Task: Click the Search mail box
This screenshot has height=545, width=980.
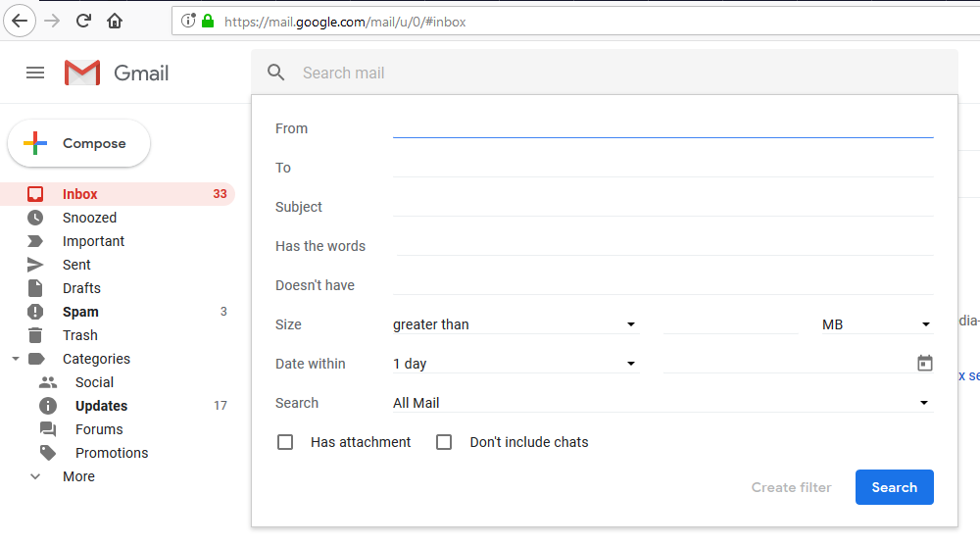Action: pyautogui.click(x=604, y=73)
